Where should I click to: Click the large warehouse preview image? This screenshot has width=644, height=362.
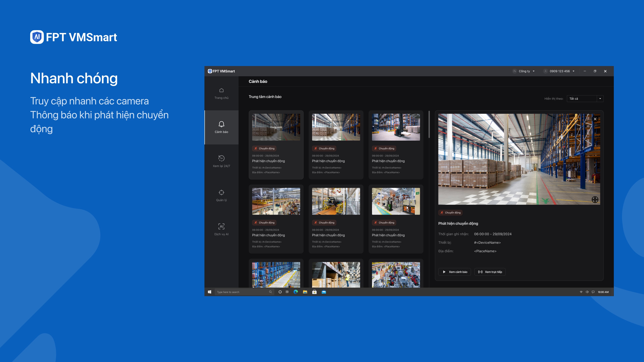(x=519, y=159)
